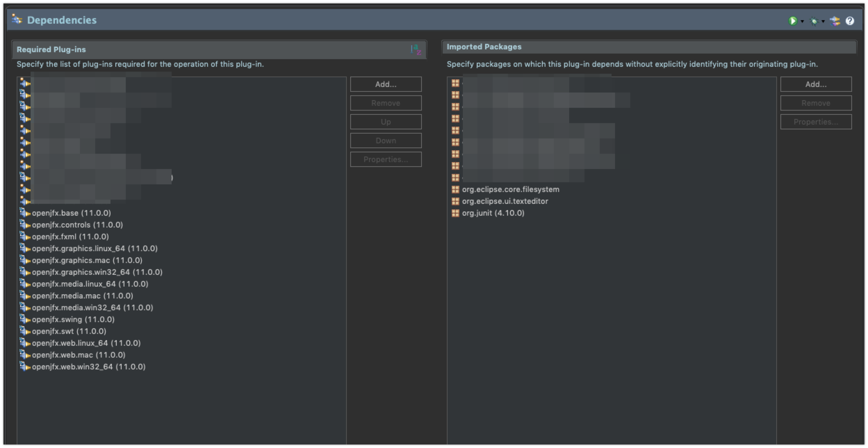The height and width of the screenshot is (448, 868).
Task: Select openjfx.graphics.mac (11.0.0) entry
Action: [87, 260]
